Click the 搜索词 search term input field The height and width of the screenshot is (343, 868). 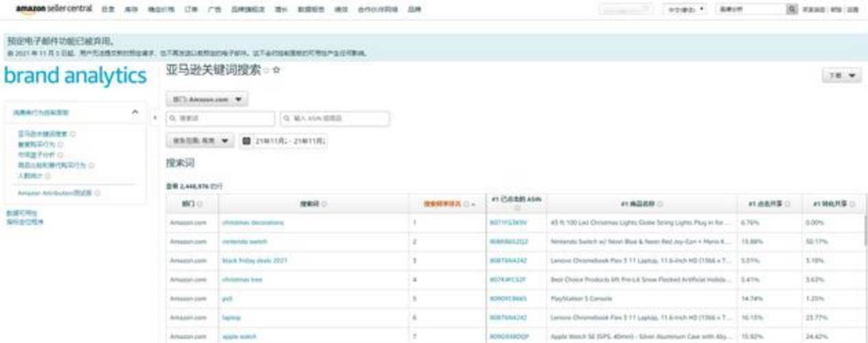pyautogui.click(x=220, y=119)
